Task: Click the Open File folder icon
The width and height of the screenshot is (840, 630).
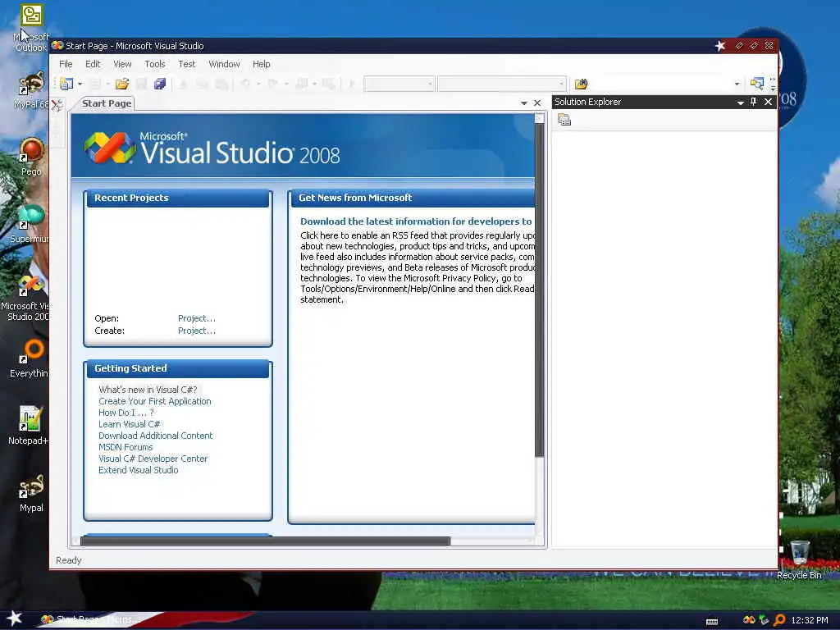Action: click(122, 84)
